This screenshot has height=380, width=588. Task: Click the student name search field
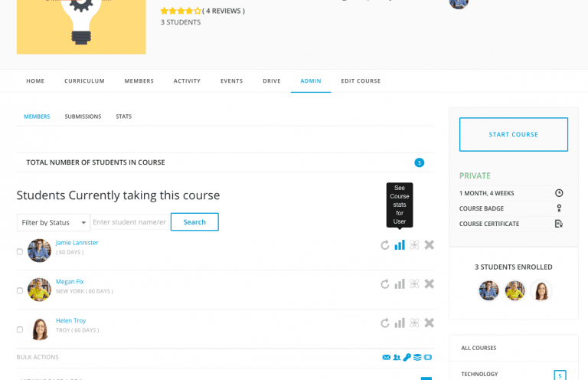(x=129, y=222)
